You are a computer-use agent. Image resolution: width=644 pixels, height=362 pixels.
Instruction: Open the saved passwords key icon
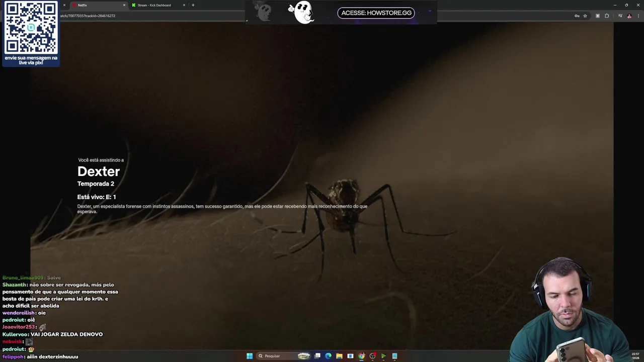pyautogui.click(x=577, y=16)
